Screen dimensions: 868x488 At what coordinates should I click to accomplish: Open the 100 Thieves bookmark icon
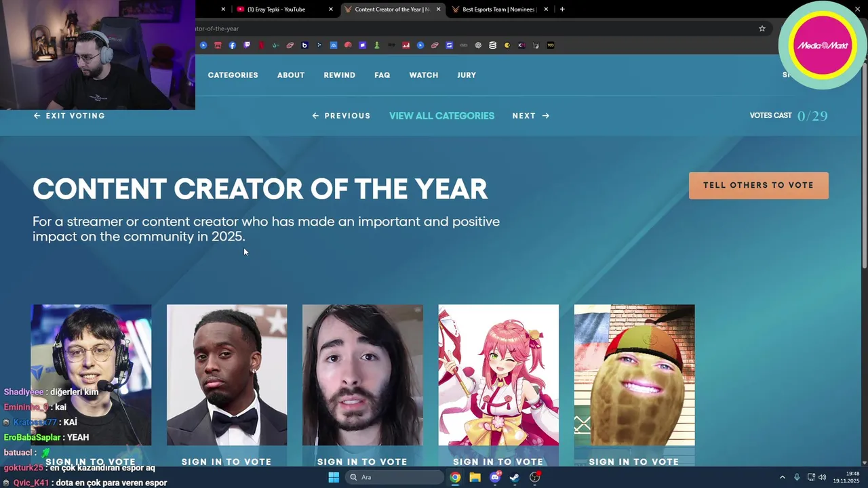point(551,45)
